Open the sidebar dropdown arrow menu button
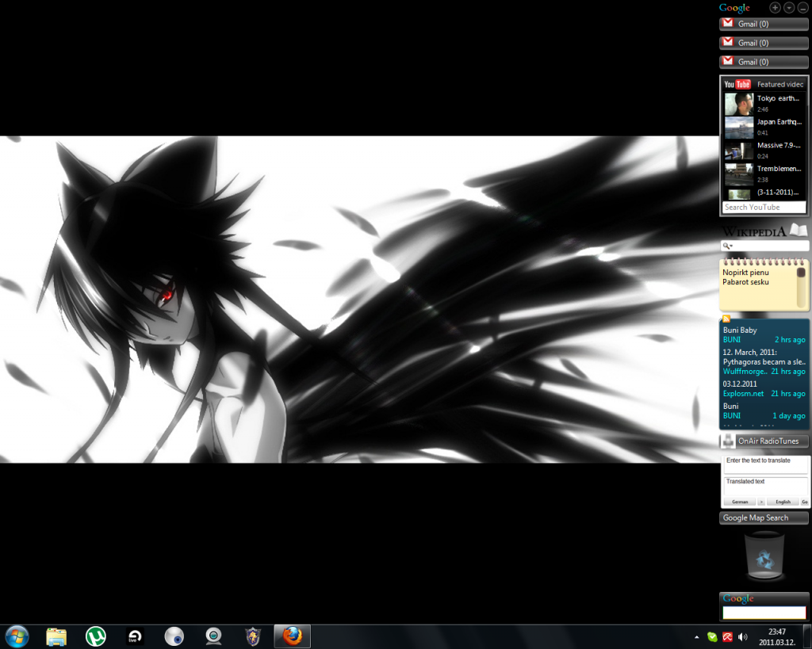Screen dimensions: 812x649 (x=789, y=7)
